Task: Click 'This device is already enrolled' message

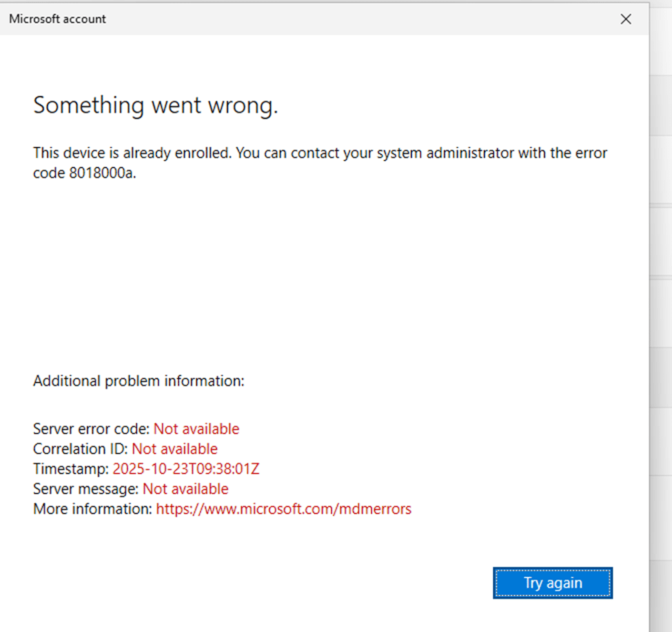Action: [x=132, y=153]
